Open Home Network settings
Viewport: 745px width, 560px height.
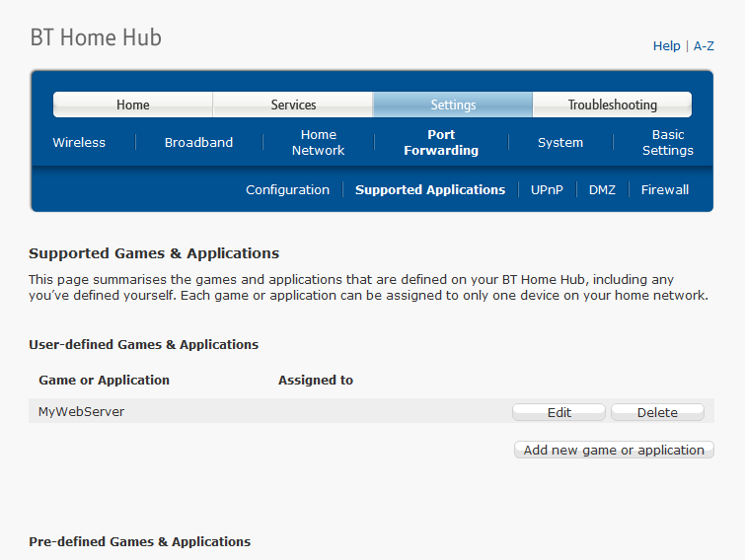tap(318, 142)
